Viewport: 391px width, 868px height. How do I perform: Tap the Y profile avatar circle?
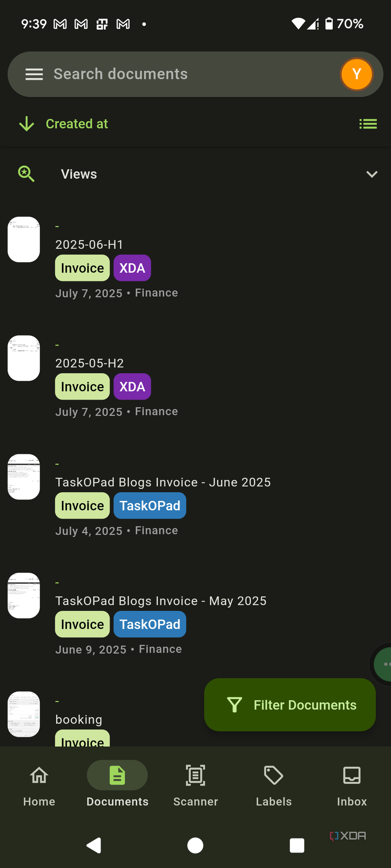[x=356, y=74]
